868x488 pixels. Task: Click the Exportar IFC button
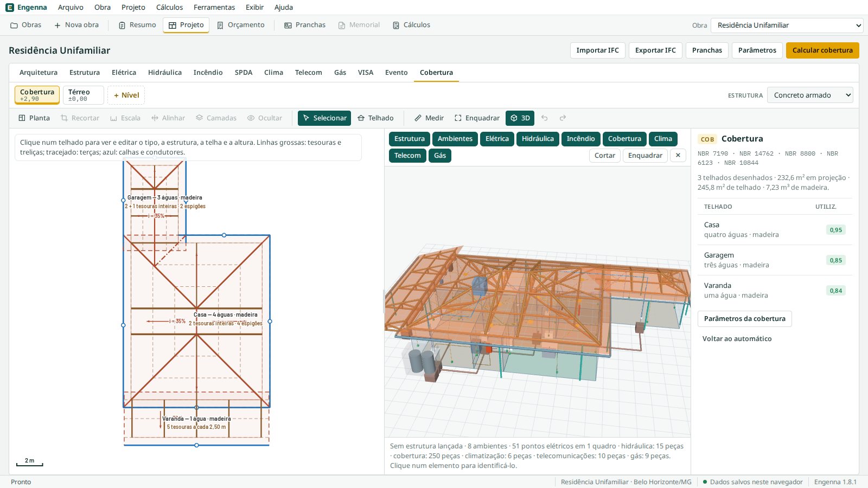(655, 50)
